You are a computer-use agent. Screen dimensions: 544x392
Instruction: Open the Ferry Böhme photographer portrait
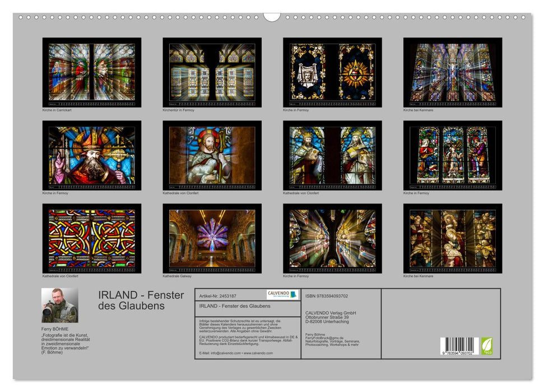click(60, 305)
